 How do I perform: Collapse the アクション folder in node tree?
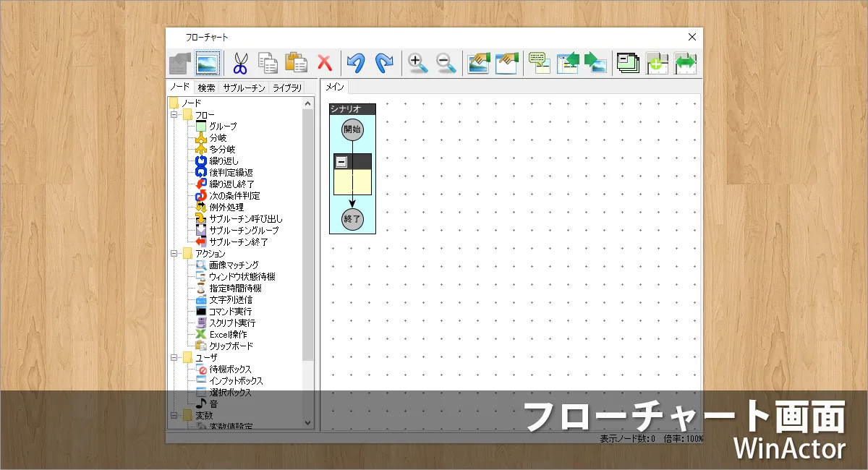(174, 253)
